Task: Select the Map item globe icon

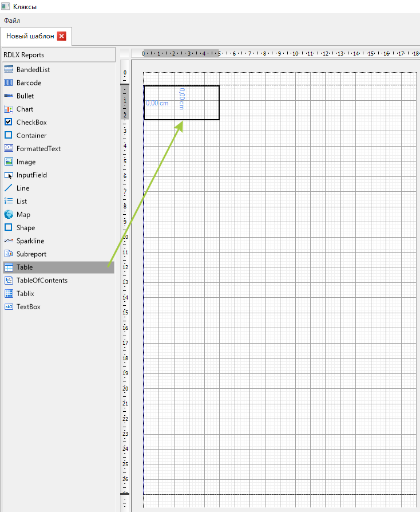Action: pyautogui.click(x=9, y=214)
